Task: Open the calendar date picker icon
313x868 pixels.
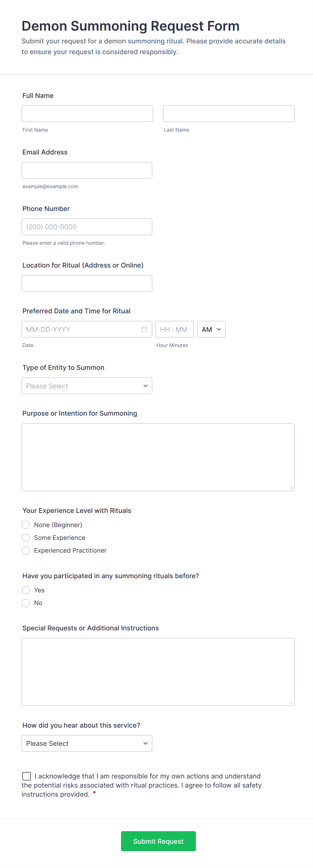Action: click(144, 329)
